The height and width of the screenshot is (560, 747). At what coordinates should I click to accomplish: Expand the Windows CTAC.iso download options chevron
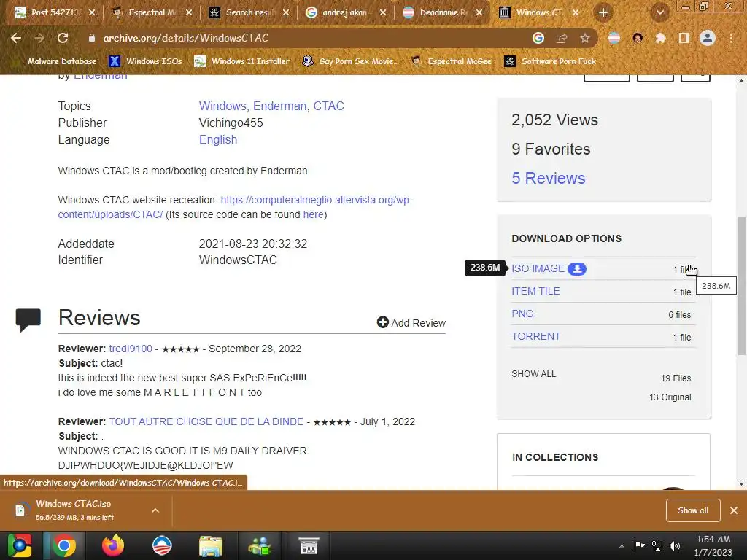tap(155, 510)
